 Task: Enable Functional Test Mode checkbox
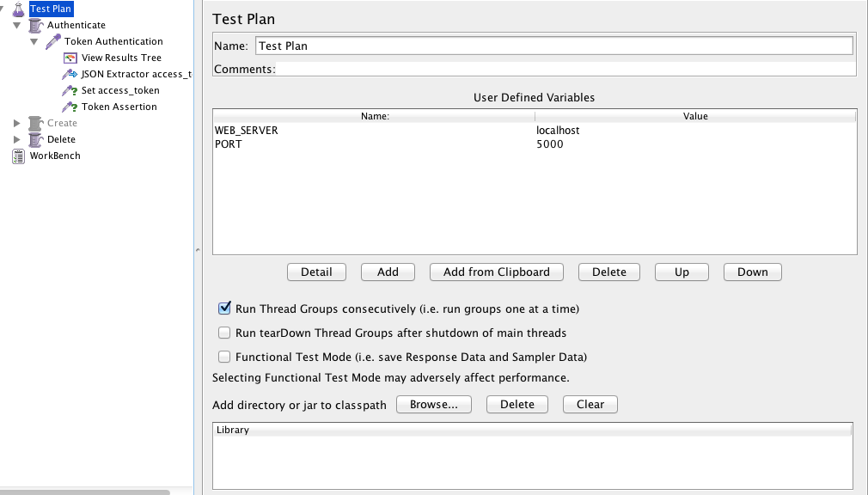[224, 357]
